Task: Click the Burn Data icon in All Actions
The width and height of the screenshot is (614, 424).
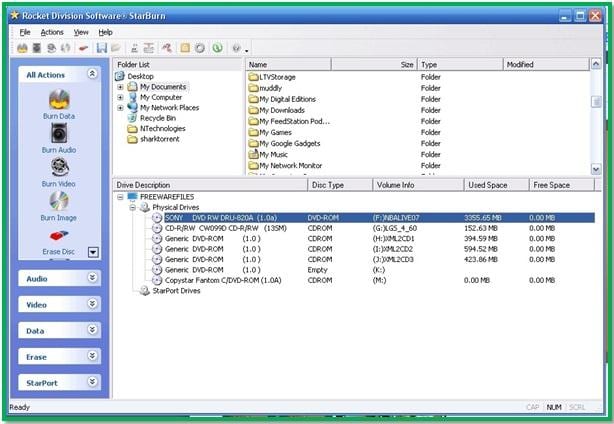Action: [x=59, y=99]
